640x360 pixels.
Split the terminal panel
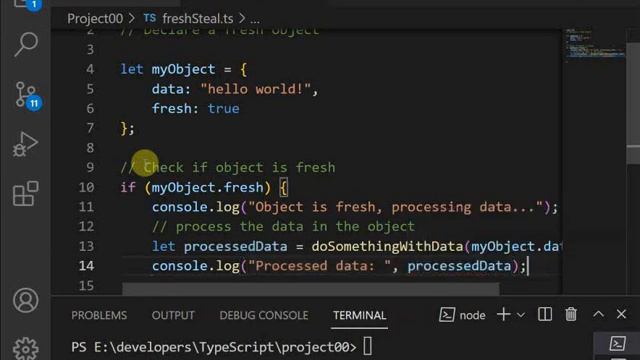pos(545,314)
